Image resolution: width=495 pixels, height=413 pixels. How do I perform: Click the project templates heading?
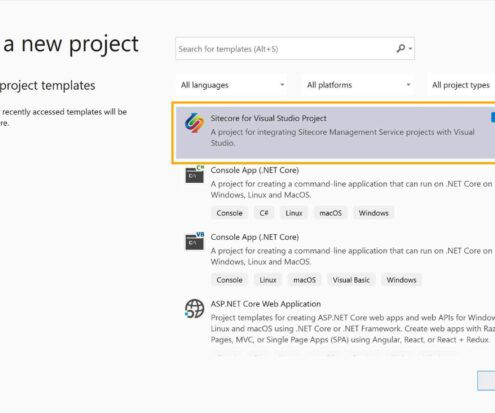click(x=48, y=86)
